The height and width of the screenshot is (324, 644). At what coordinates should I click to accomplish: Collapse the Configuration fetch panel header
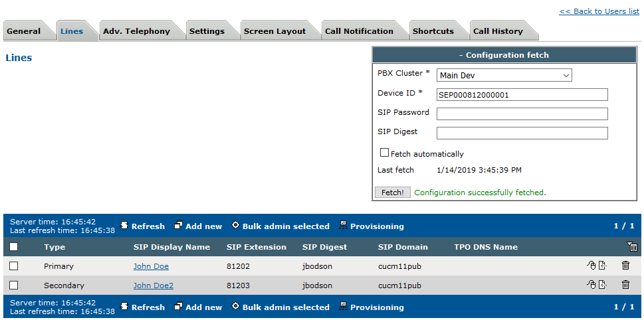tap(504, 55)
